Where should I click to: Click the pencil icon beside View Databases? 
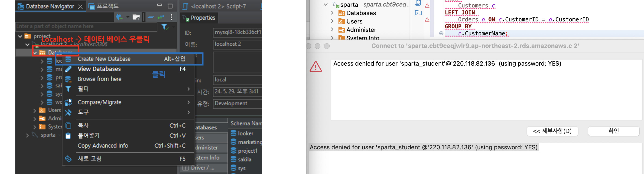click(x=68, y=69)
